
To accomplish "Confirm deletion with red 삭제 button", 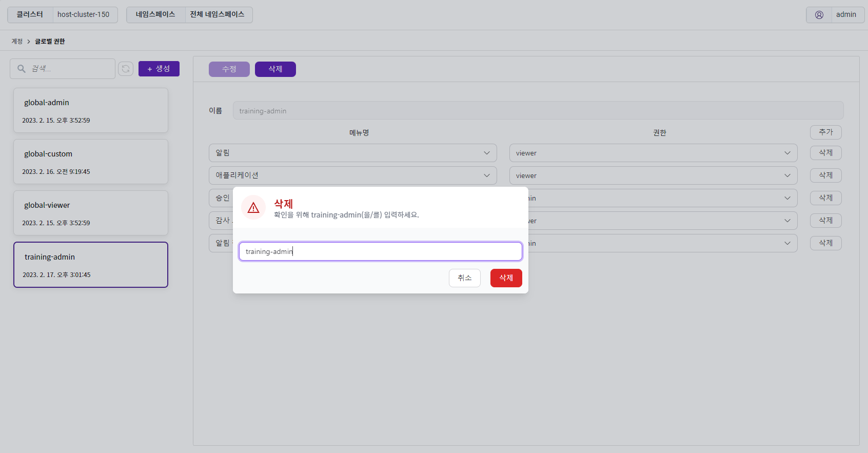I will tap(506, 278).
